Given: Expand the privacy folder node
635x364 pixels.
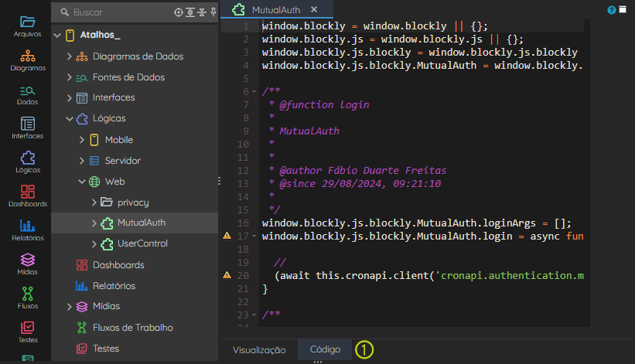Looking at the screenshot, I should [94, 202].
